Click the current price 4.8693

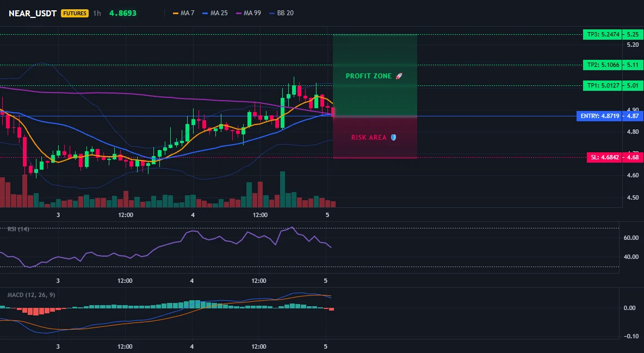pos(123,13)
